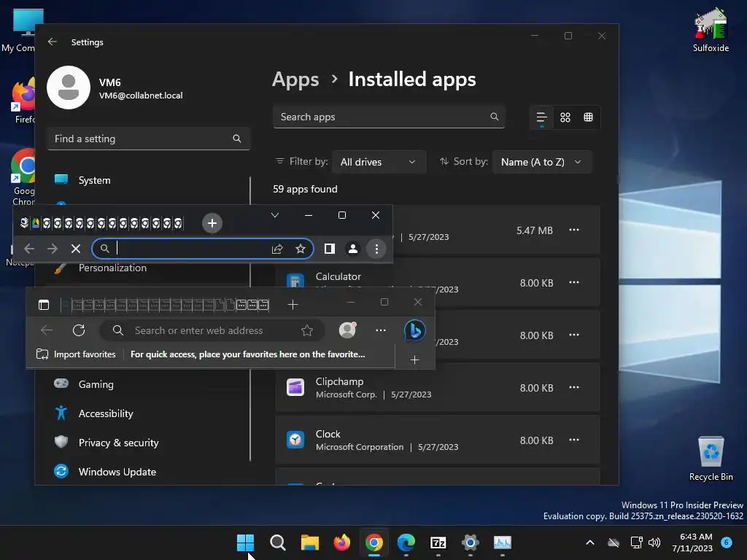Open Chrome tab search chevron

275,215
